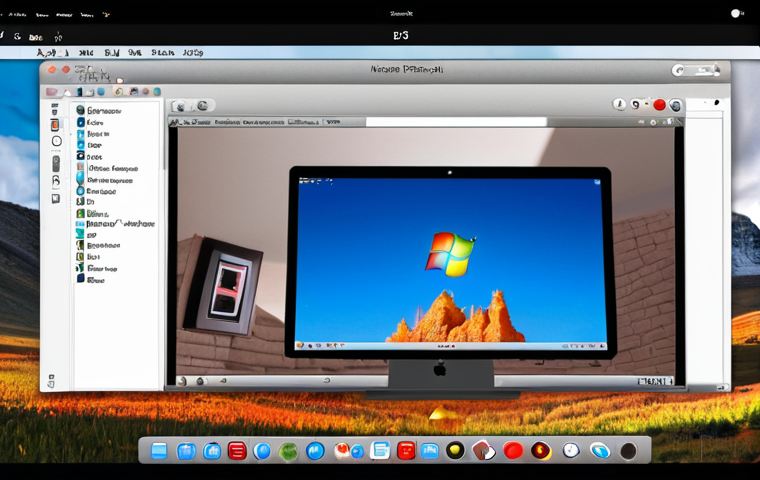Screen dimensions: 760x480
Task: Click the framed wall picture in the preview
Action: 224,287
